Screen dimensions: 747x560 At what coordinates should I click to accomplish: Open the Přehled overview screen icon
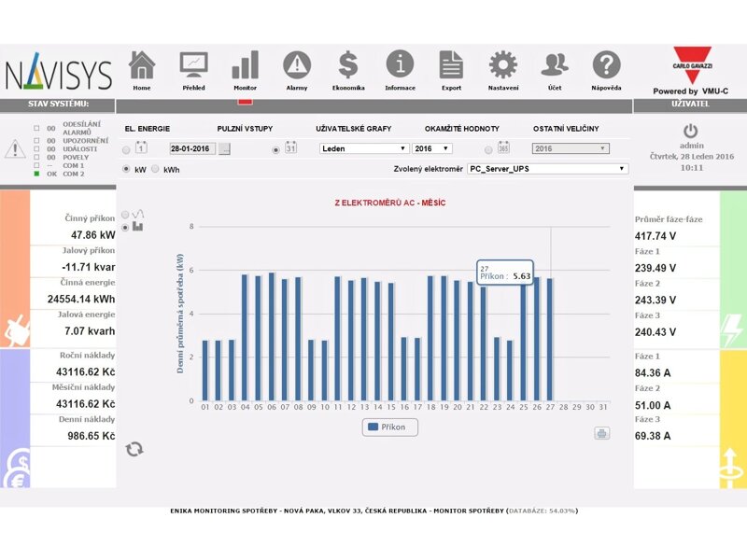click(x=193, y=66)
